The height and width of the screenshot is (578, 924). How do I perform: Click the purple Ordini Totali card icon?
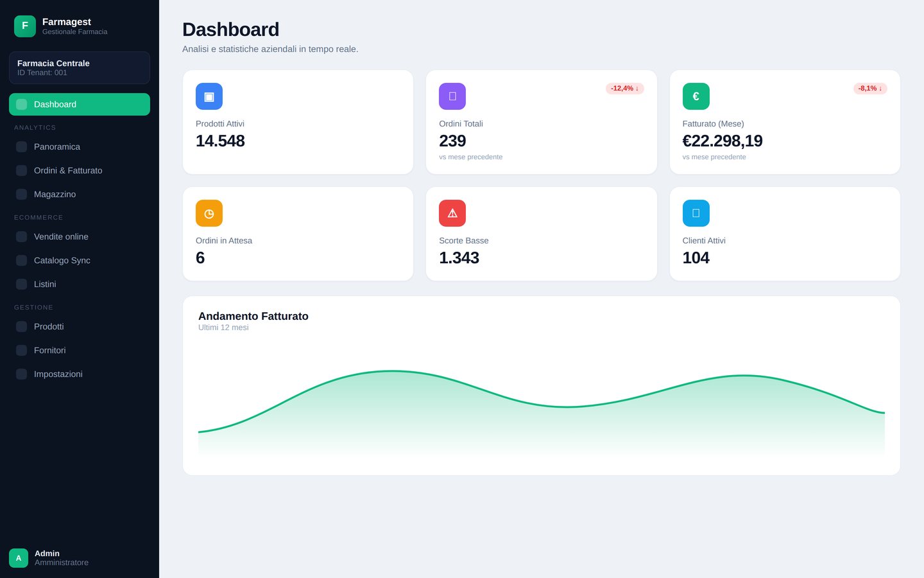452,96
